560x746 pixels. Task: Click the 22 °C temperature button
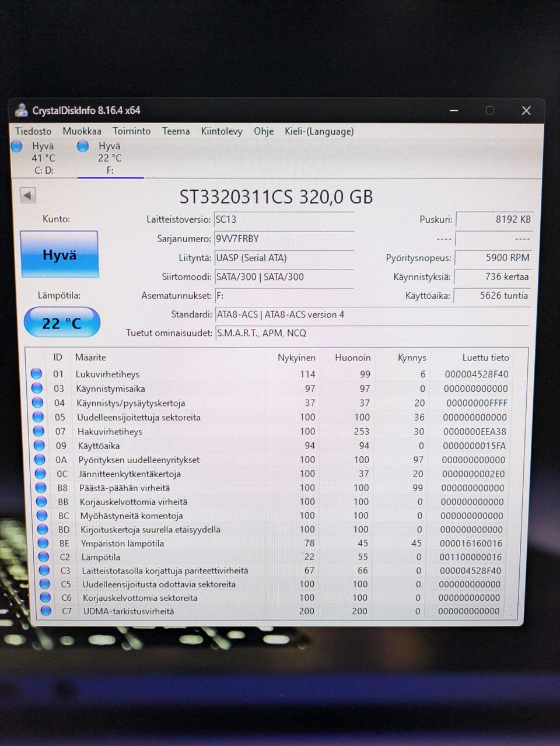click(x=62, y=323)
